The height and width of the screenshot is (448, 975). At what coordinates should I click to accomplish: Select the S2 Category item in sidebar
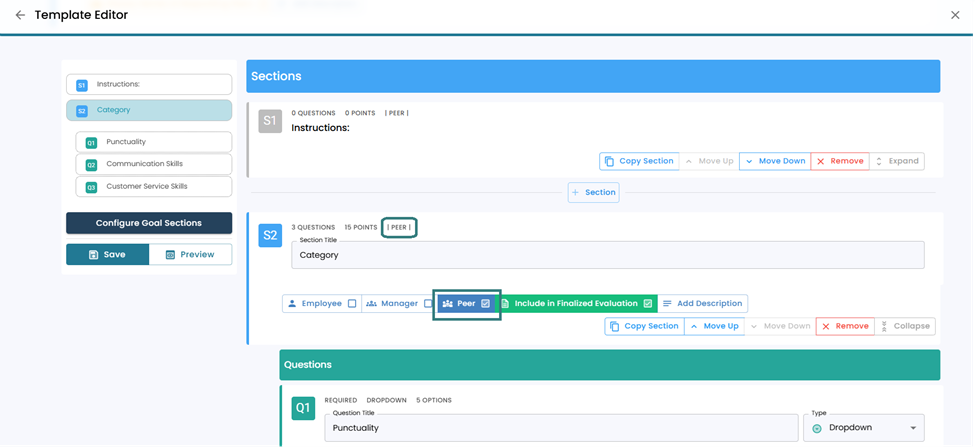pyautogui.click(x=149, y=110)
